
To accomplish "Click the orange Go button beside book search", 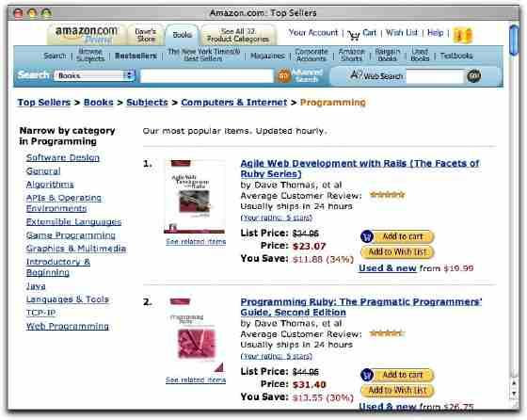I will pos(283,75).
